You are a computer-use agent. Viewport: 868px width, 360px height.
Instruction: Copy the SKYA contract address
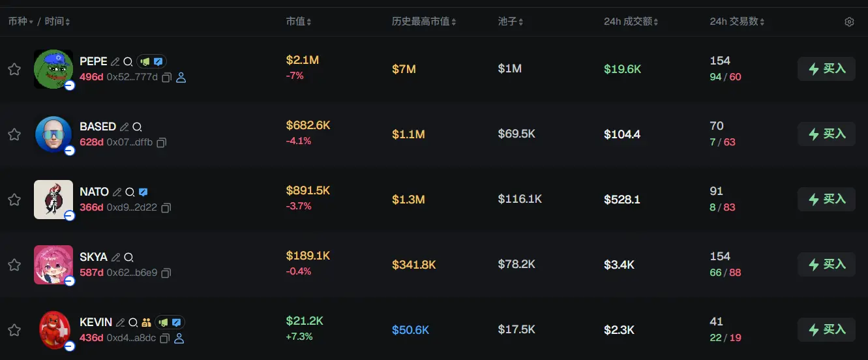[166, 273]
